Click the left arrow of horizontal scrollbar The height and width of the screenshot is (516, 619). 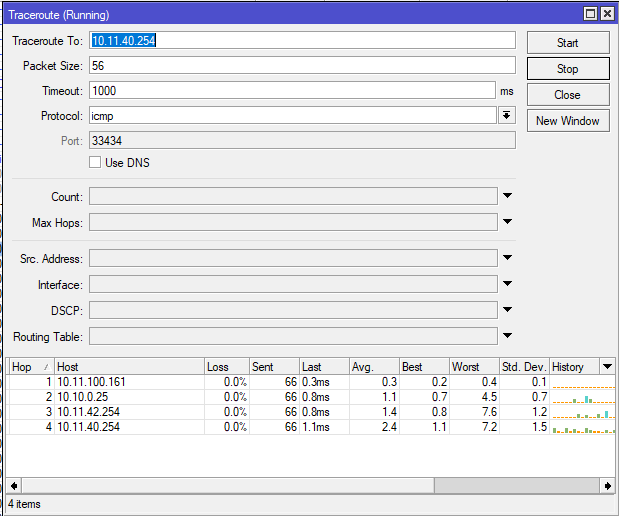pos(14,486)
